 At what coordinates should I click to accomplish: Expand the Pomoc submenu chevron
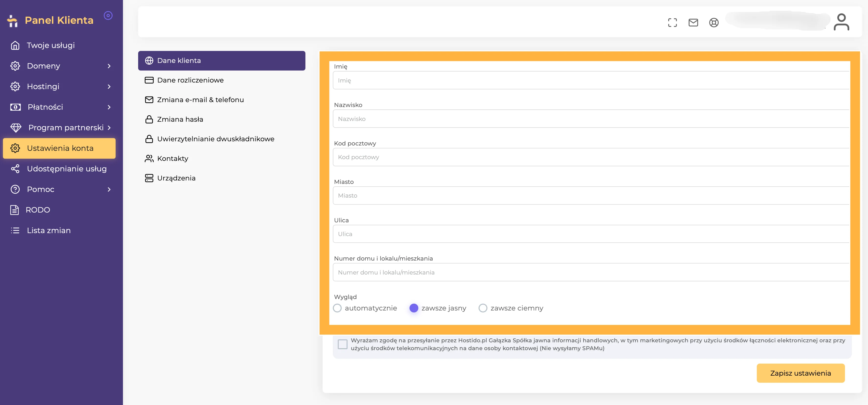click(109, 189)
